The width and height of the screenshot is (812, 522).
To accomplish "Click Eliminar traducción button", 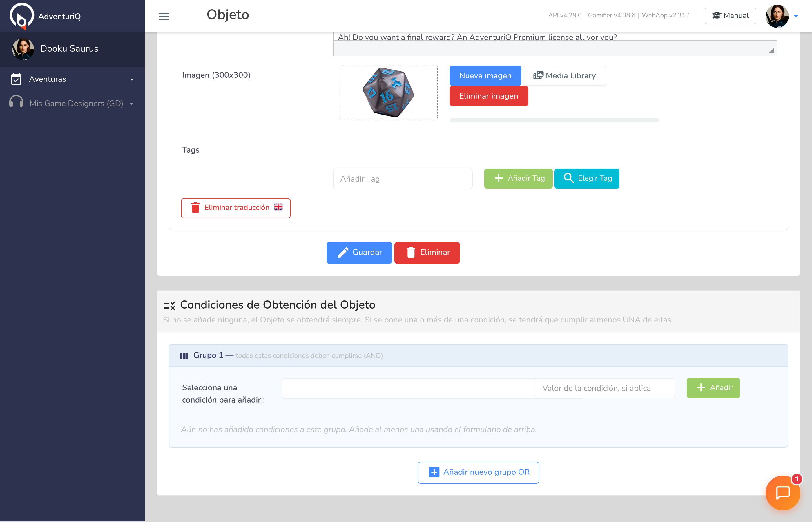I will pos(235,208).
